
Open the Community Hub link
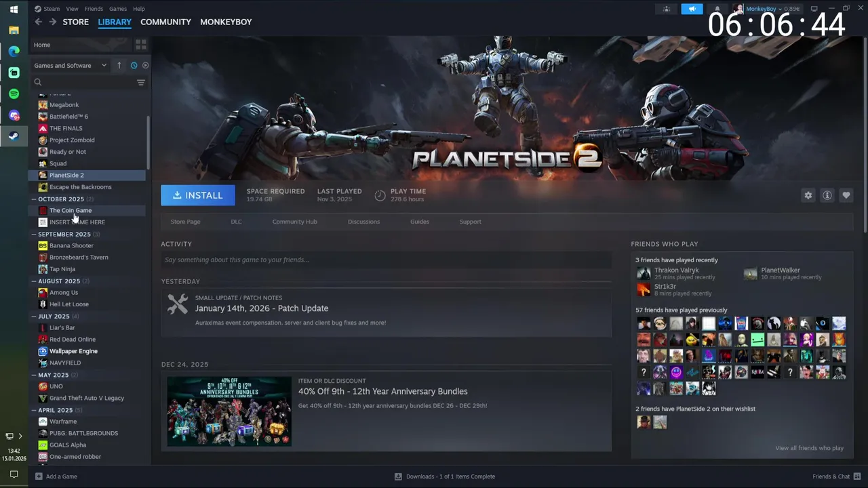(x=294, y=222)
